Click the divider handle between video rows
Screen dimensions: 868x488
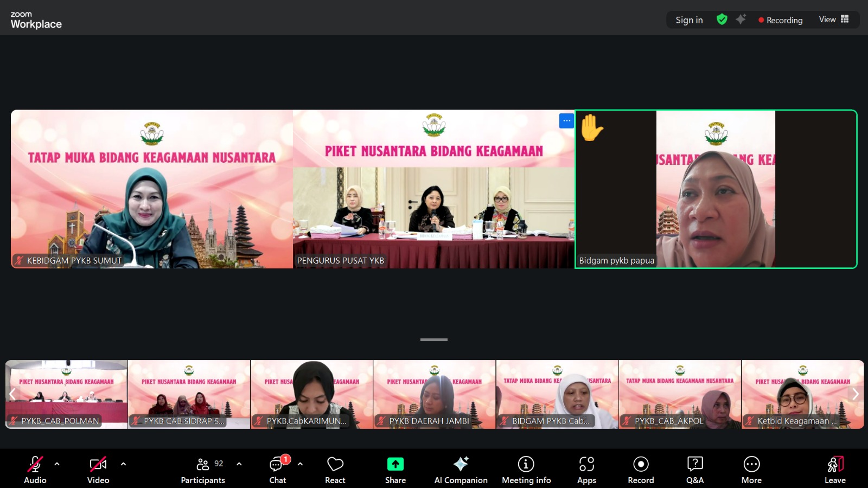pos(434,340)
